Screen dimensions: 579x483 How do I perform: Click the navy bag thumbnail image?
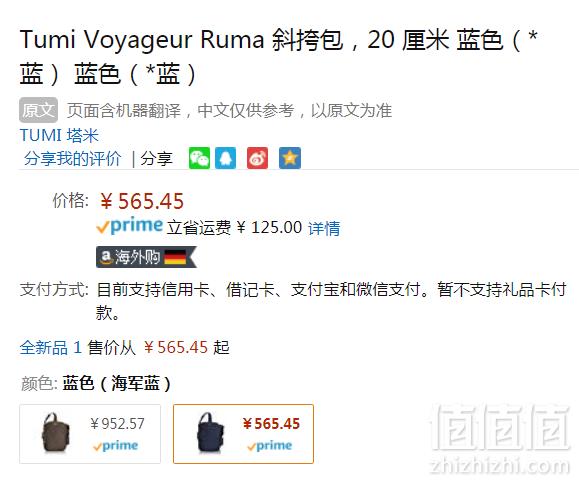pos(210,433)
